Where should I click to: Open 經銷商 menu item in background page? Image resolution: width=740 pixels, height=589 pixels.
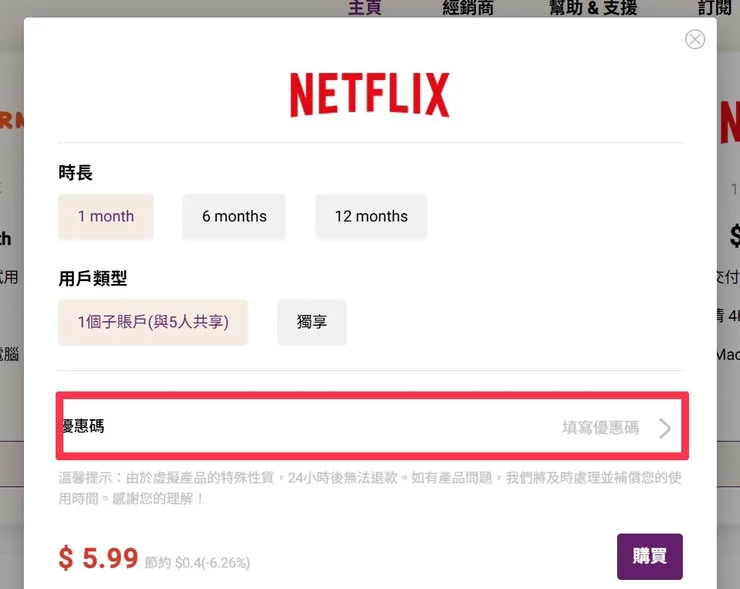coord(468,8)
